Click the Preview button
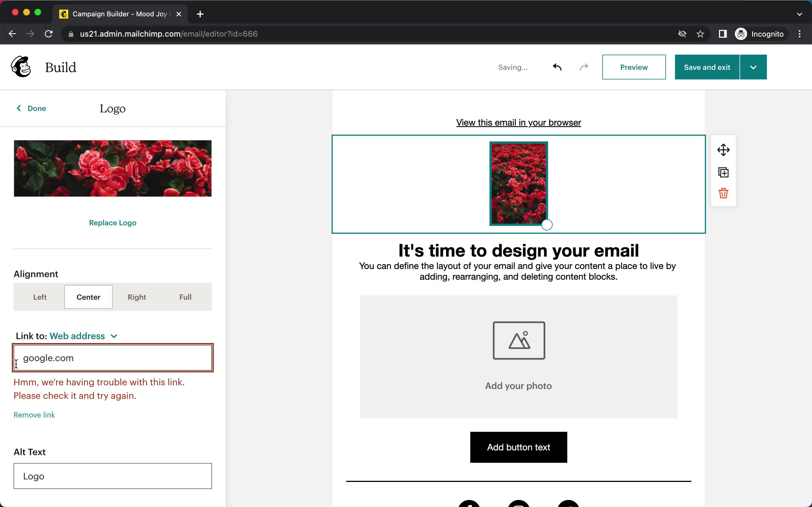The height and width of the screenshot is (507, 812). (634, 67)
